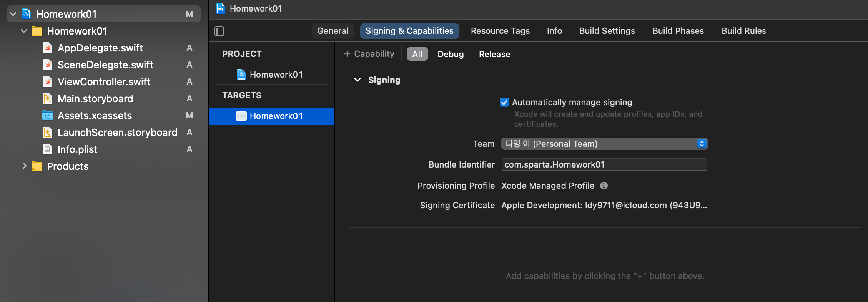The height and width of the screenshot is (302, 868).
Task: Open the Resource Tags tab
Action: tap(500, 31)
